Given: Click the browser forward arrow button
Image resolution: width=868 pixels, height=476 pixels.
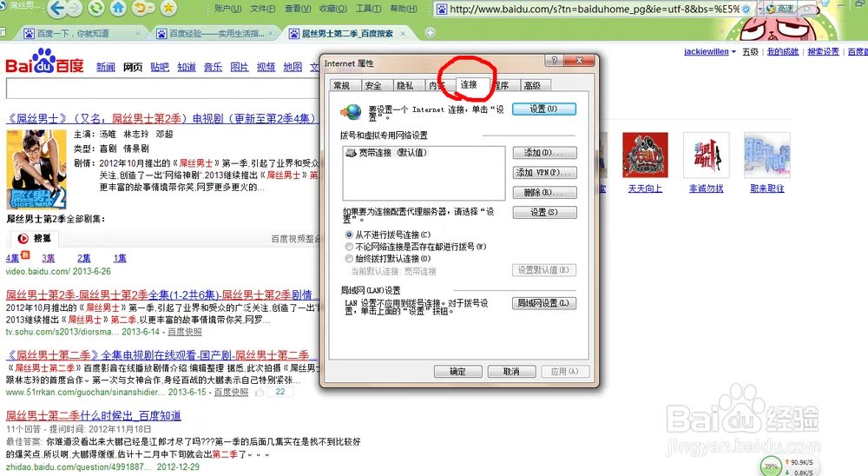Looking at the screenshot, I should coord(74,9).
